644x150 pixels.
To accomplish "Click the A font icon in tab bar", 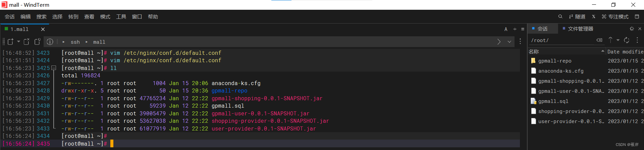I will 506,29.
